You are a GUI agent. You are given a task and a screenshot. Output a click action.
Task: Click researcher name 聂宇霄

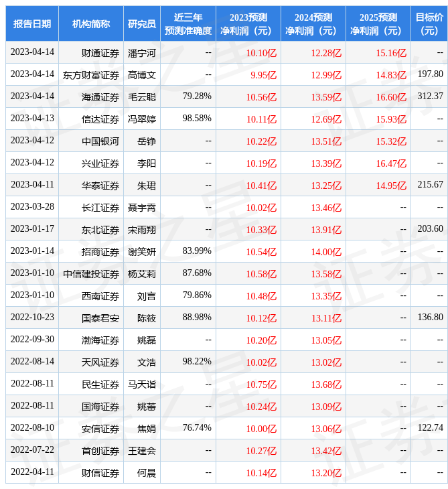[142, 208]
